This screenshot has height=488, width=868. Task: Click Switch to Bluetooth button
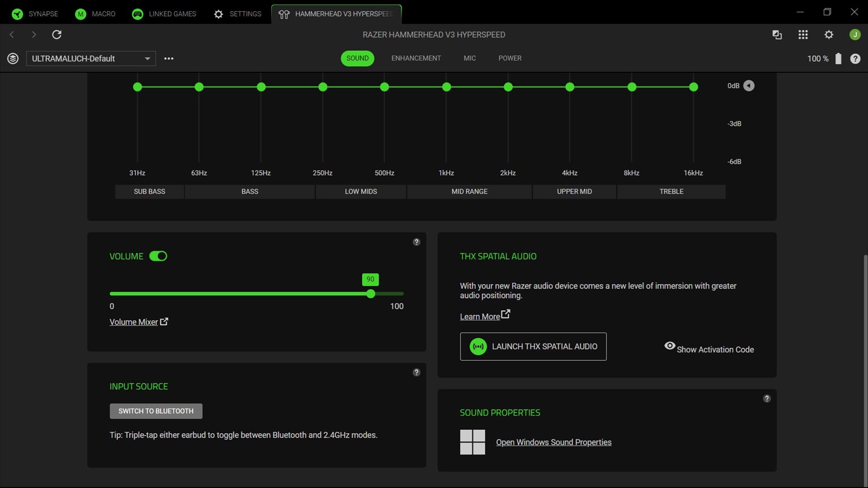click(x=156, y=411)
